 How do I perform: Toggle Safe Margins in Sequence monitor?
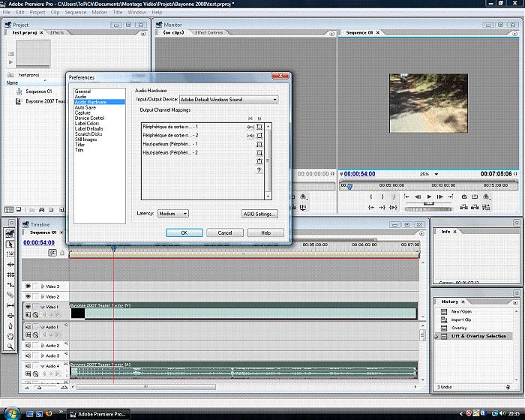[475, 197]
